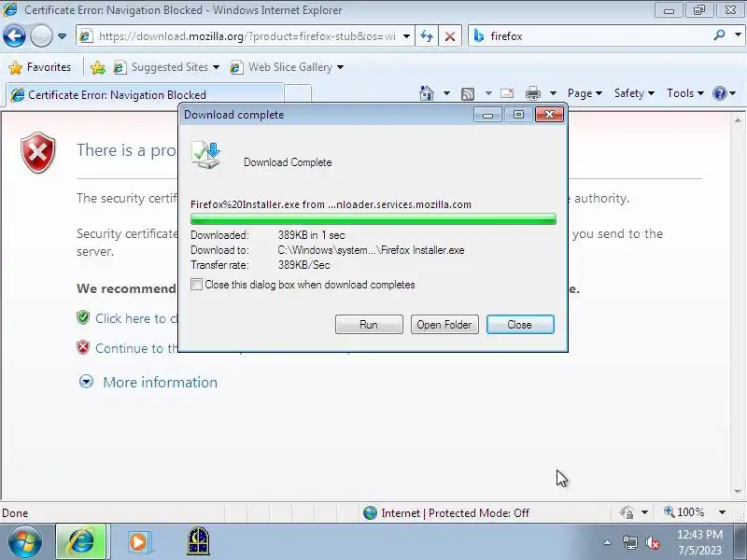The image size is (747, 560).
Task: Open the Favorites center
Action: tap(40, 67)
